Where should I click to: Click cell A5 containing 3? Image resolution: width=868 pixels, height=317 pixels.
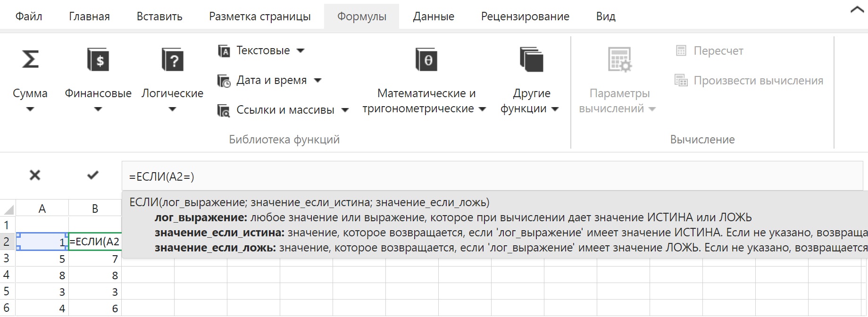(x=42, y=292)
